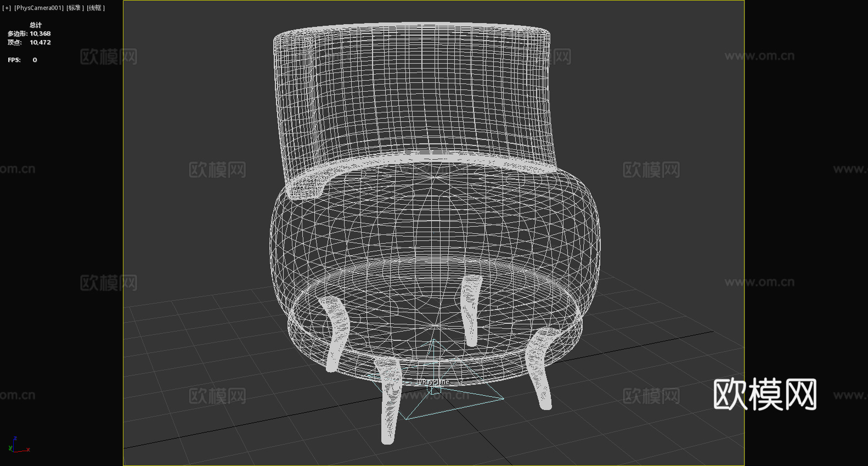
Task: Click the 总计 statistics heading
Action: [x=36, y=25]
